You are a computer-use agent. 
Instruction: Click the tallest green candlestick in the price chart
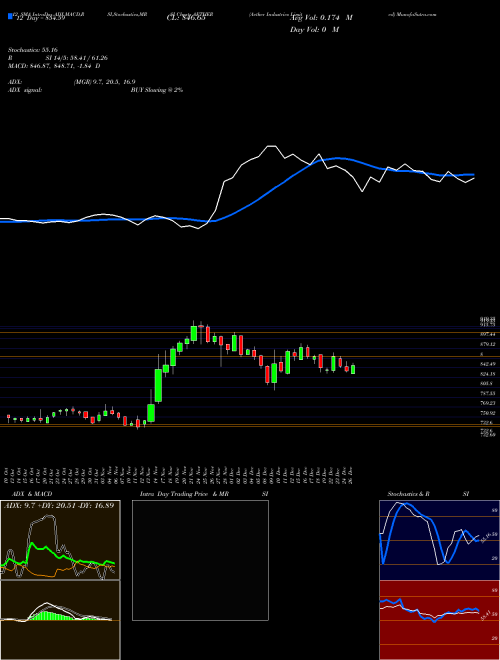[x=158, y=385]
